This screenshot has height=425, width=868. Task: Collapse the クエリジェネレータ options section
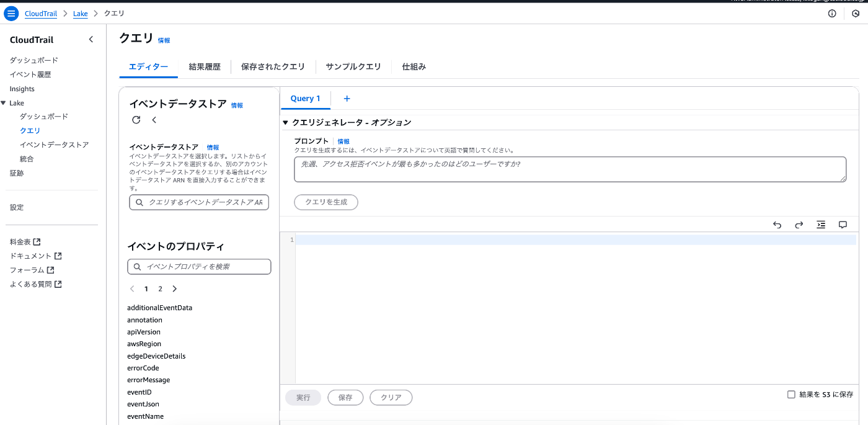tap(285, 122)
